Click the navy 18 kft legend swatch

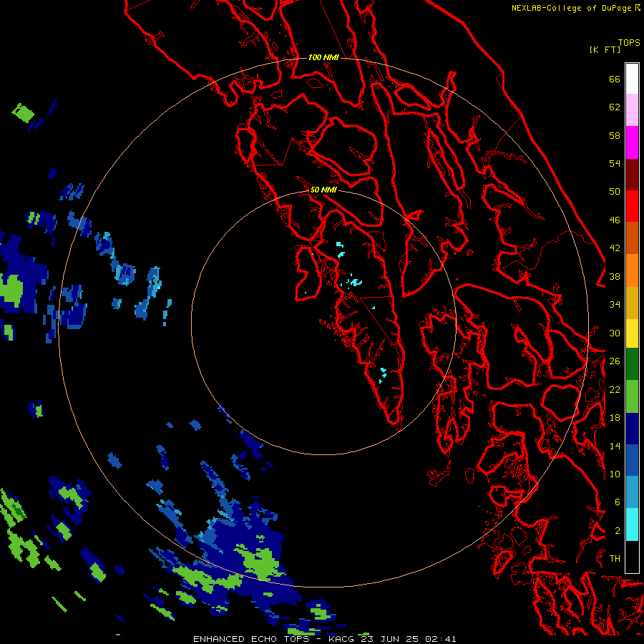(x=632, y=429)
